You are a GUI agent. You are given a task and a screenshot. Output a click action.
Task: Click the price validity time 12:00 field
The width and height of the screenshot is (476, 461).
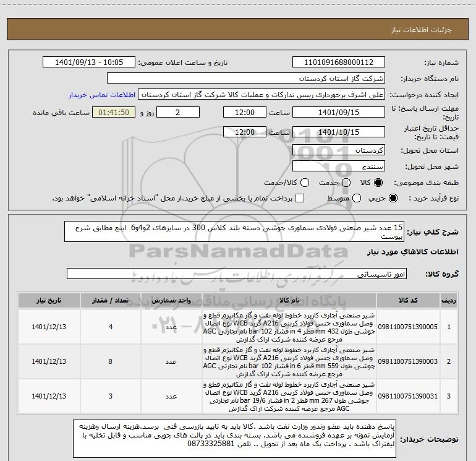[245, 132]
